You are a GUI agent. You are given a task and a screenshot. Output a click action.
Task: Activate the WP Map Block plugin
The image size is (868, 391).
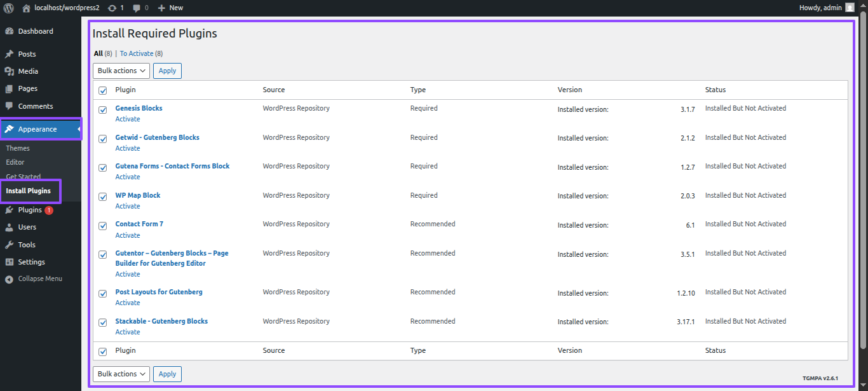pyautogui.click(x=128, y=206)
